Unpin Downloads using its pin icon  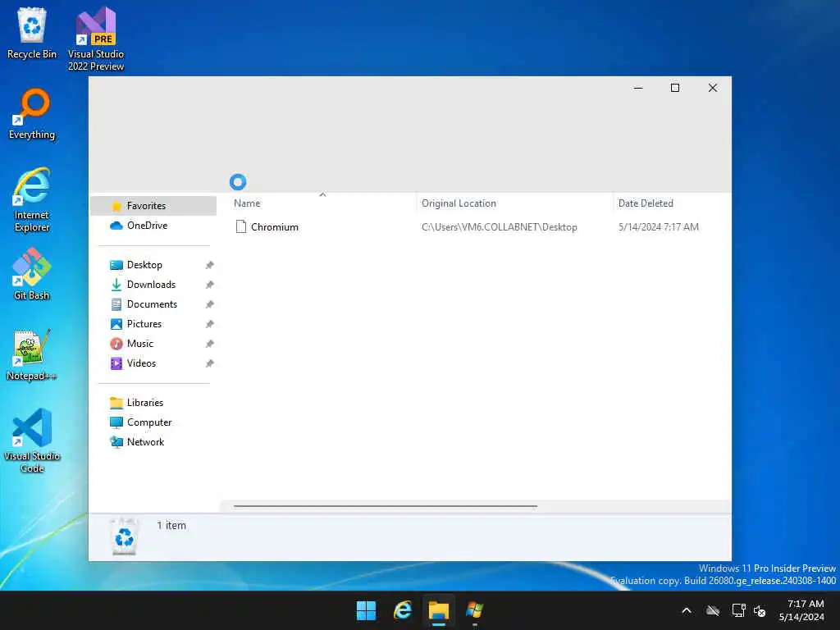(x=210, y=285)
